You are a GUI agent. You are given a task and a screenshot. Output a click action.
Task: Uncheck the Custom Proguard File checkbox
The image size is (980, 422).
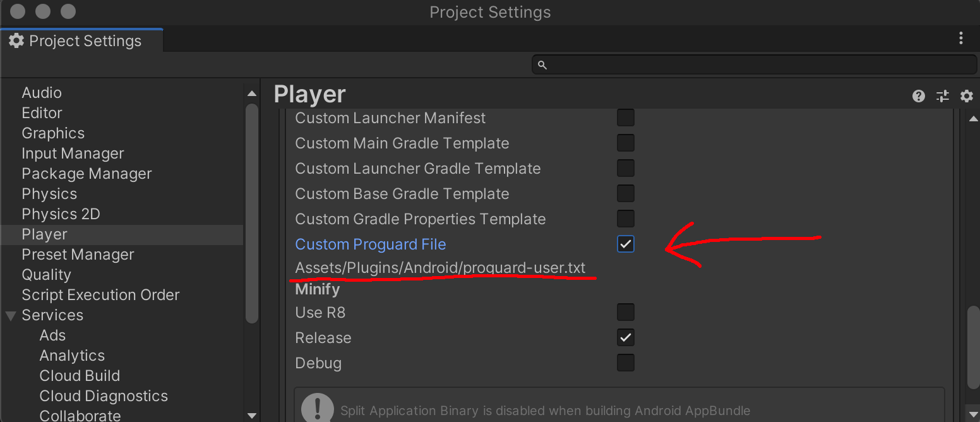coord(626,244)
